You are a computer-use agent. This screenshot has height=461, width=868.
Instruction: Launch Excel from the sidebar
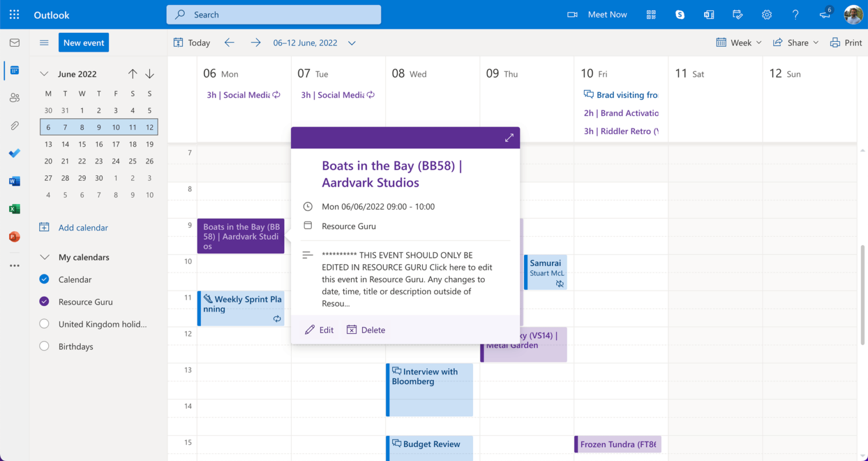coord(15,209)
